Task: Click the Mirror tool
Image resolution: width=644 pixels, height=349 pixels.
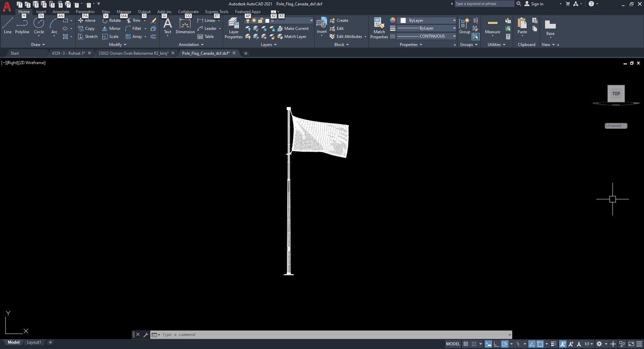Action: [x=111, y=29]
